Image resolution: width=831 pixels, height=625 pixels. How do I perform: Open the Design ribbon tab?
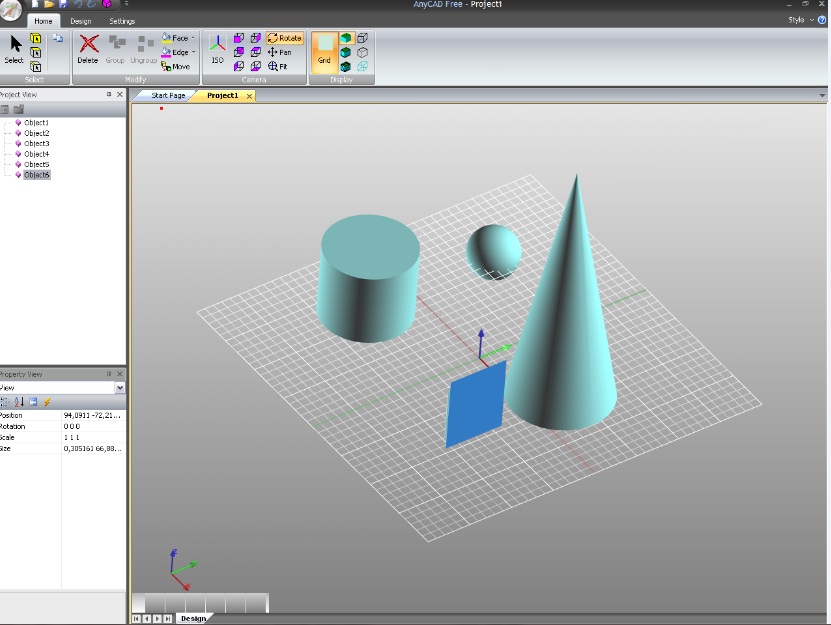(80, 21)
